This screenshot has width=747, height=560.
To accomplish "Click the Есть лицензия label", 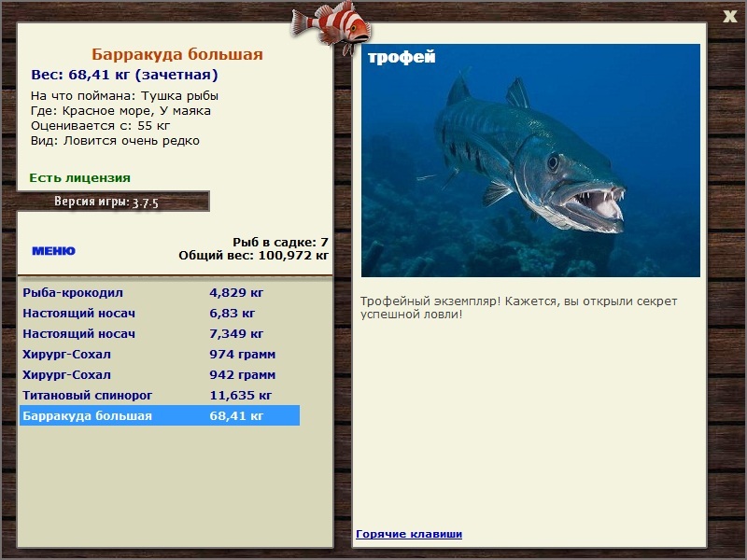I will pos(79,178).
